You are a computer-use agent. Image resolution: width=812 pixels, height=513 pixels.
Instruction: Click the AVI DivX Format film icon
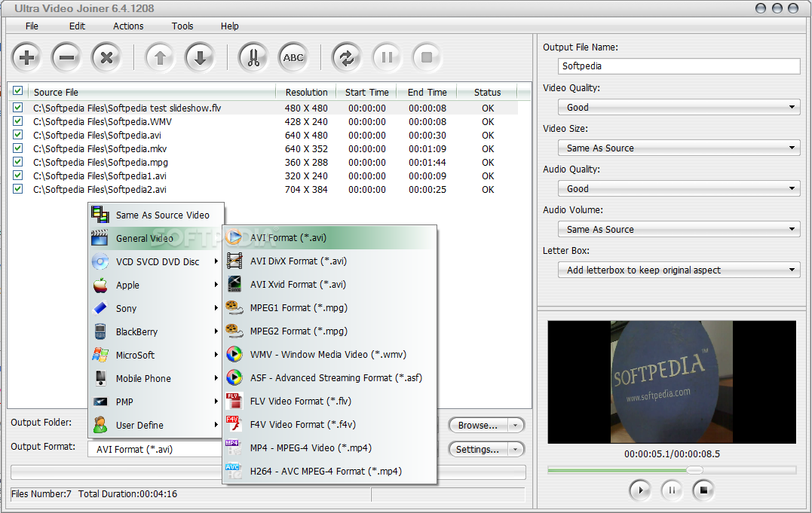pos(234,261)
